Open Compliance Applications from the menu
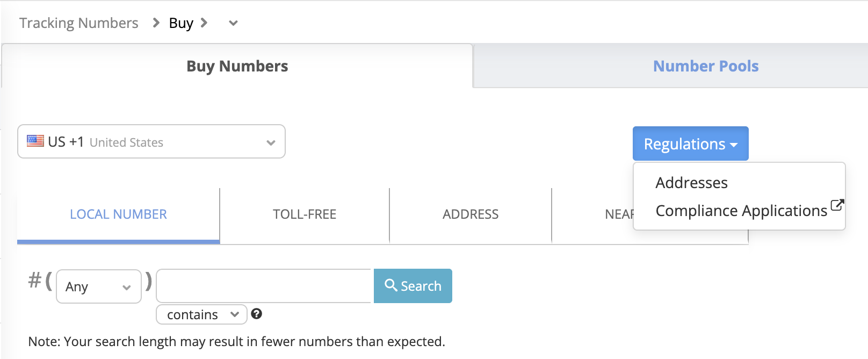Image resolution: width=868 pixels, height=359 pixels. pyautogui.click(x=741, y=211)
